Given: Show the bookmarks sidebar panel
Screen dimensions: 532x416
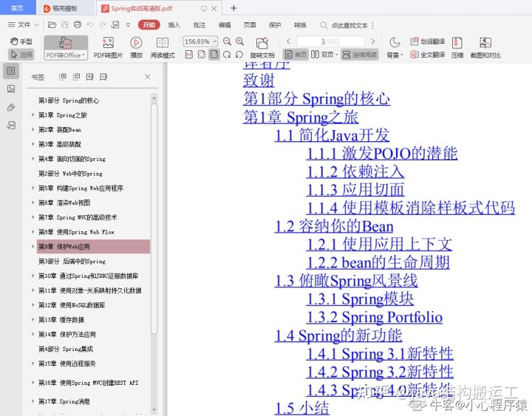Looking at the screenshot, I should click(11, 71).
